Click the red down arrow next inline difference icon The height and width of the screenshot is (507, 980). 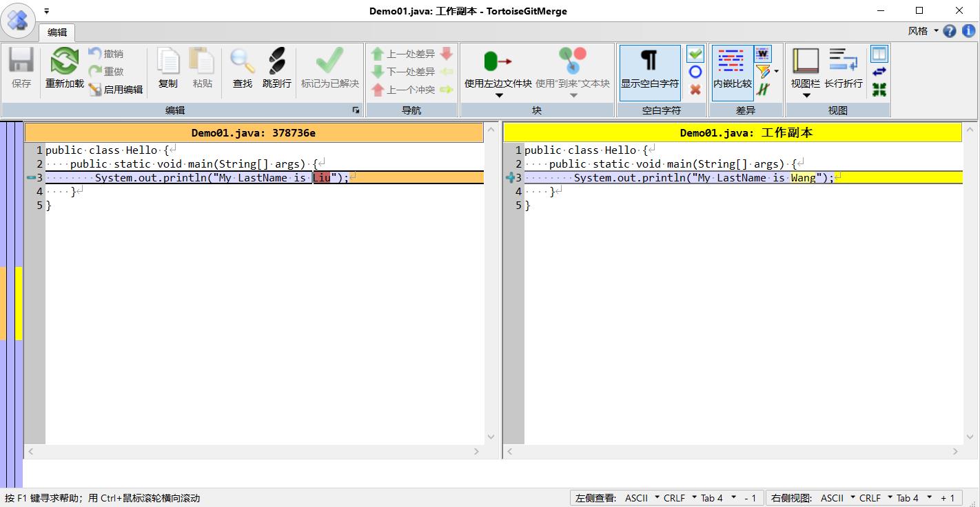point(446,53)
